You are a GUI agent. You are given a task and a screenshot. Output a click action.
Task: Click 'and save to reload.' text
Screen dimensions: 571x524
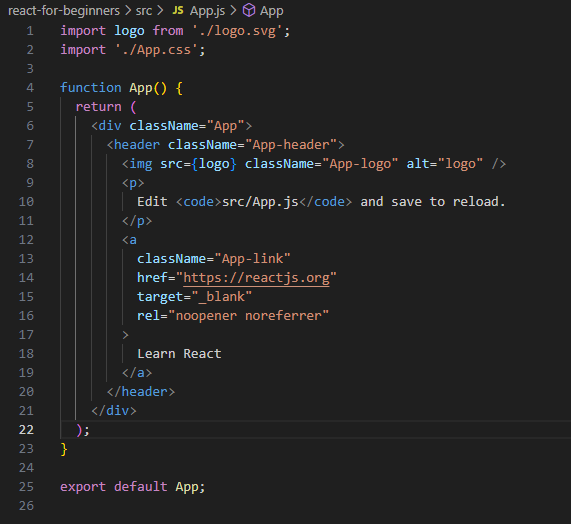(433, 202)
